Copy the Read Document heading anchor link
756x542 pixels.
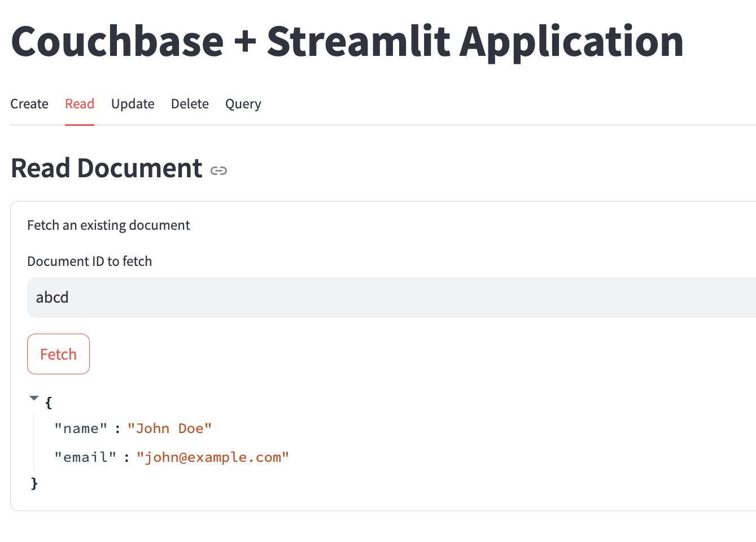pyautogui.click(x=219, y=171)
